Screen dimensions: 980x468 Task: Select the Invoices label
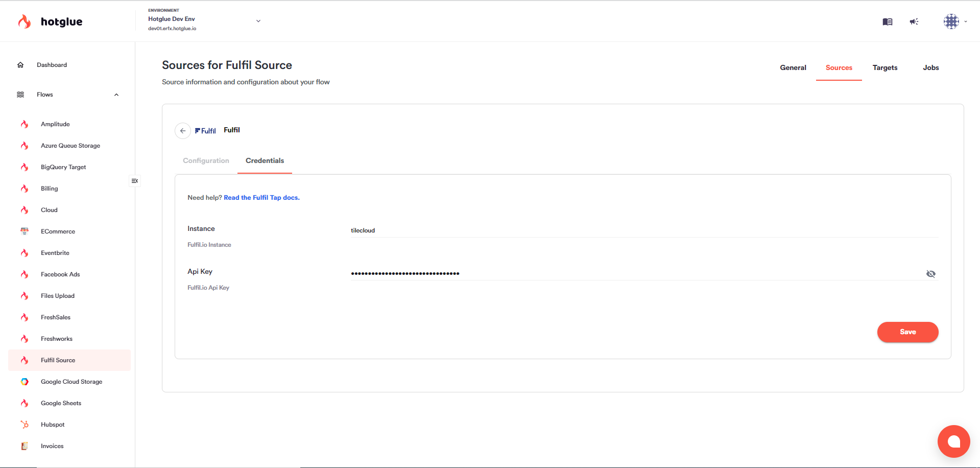click(52, 446)
